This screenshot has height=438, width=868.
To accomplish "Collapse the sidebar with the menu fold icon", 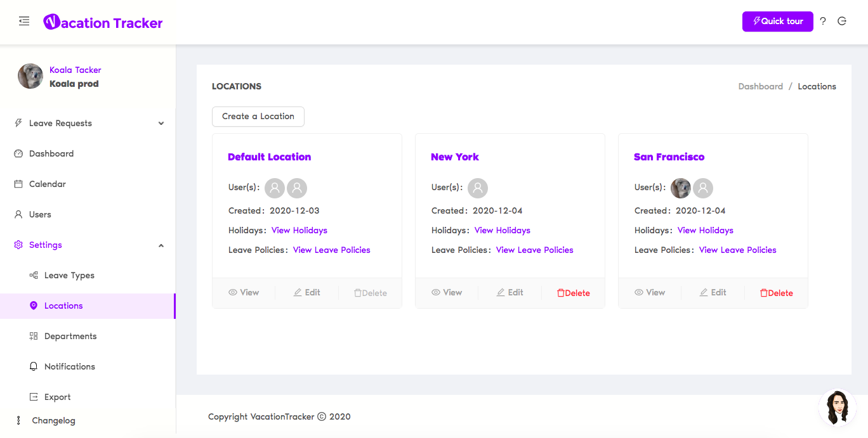I will (x=24, y=22).
